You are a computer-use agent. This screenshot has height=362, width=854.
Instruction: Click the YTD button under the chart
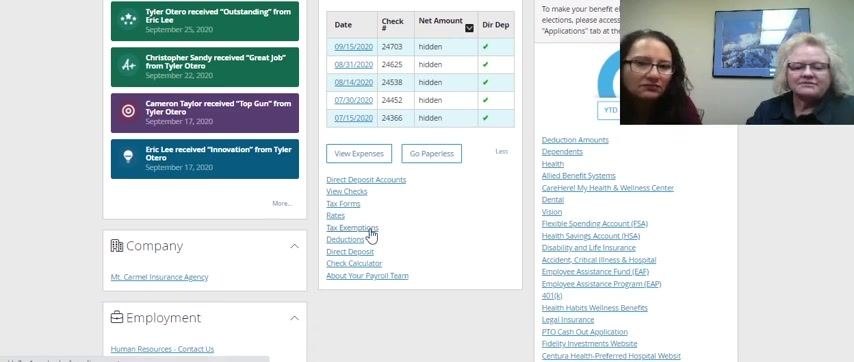(x=610, y=110)
